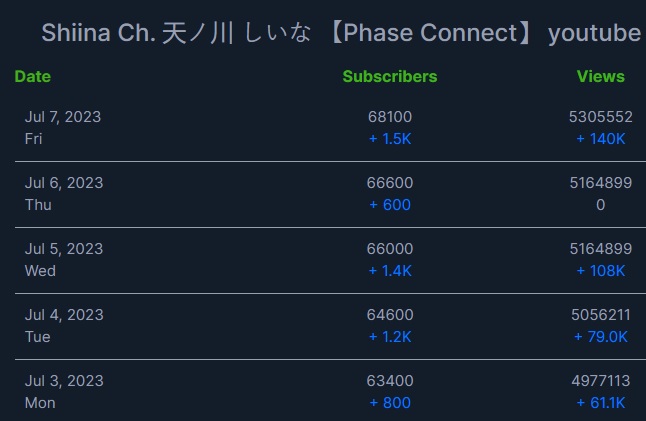Click the + 61.1K views gain
Screen dimensions: 646x421
[x=600, y=403]
